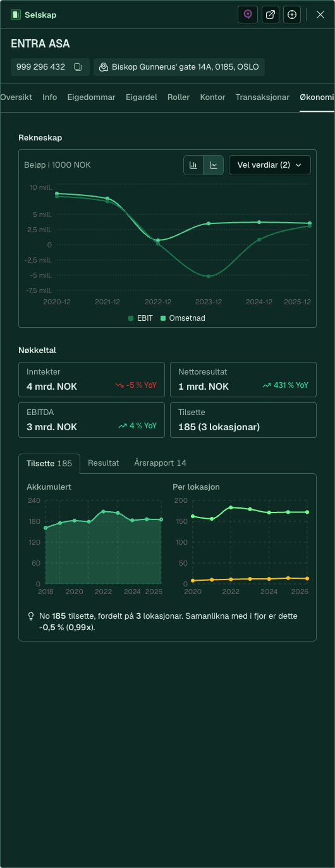Switch to line chart view

click(214, 165)
